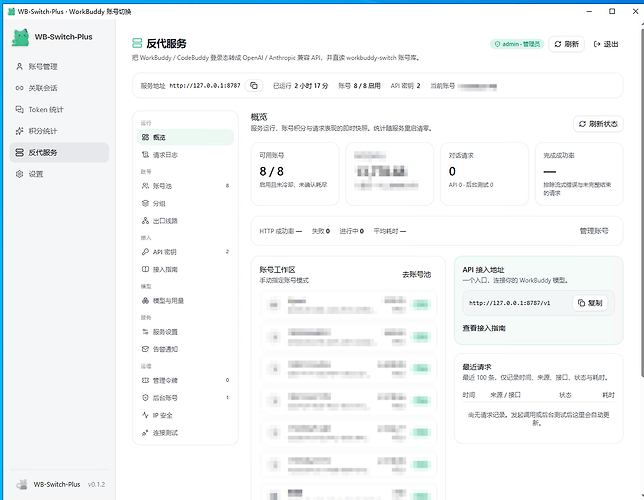Click the server icon beside the 反代服务 heading
The image size is (644, 500).
pos(137,43)
